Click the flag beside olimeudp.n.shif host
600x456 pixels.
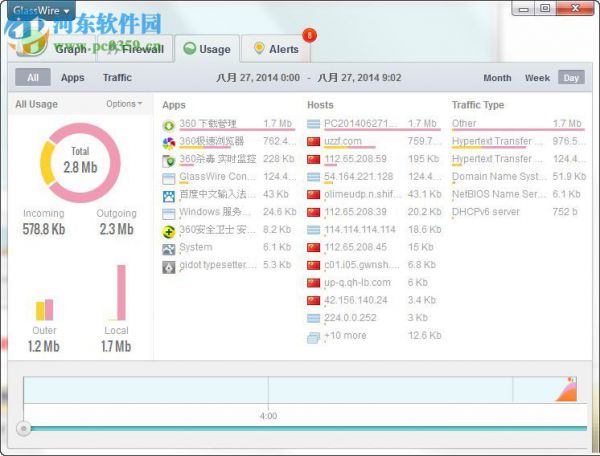coord(313,195)
